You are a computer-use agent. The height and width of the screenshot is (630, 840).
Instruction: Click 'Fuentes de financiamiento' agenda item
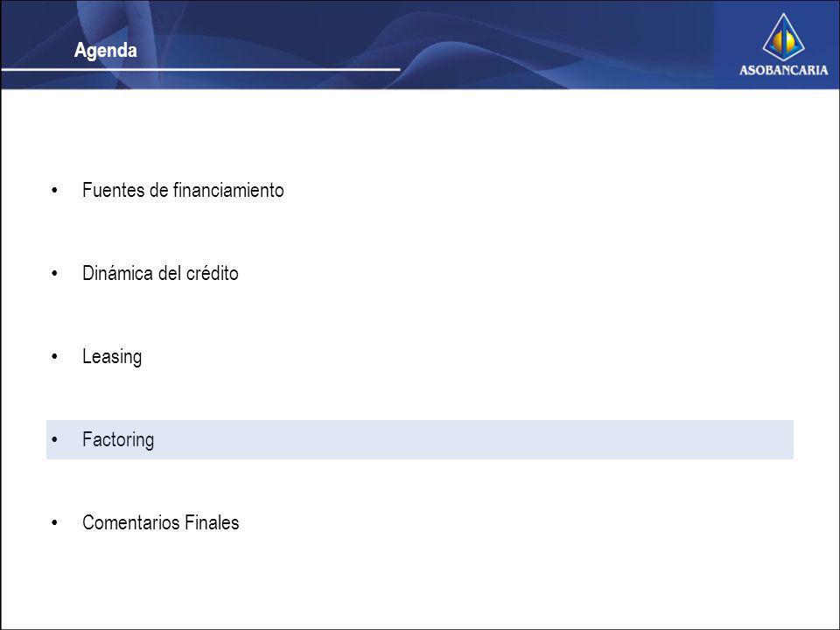coord(183,190)
